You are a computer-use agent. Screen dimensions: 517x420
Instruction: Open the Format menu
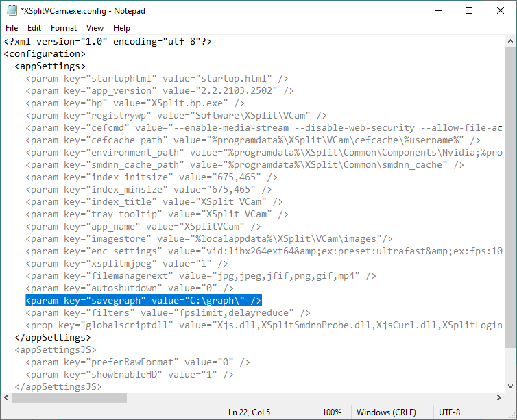point(64,28)
